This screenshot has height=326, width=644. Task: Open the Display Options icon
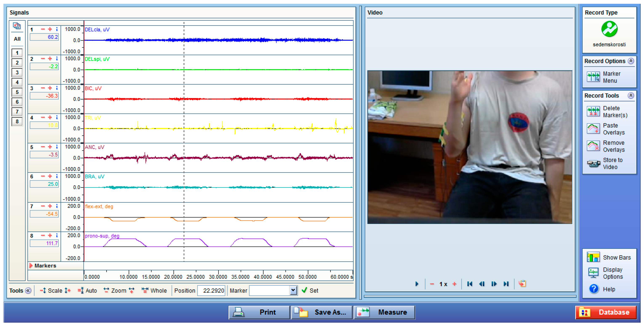point(593,273)
